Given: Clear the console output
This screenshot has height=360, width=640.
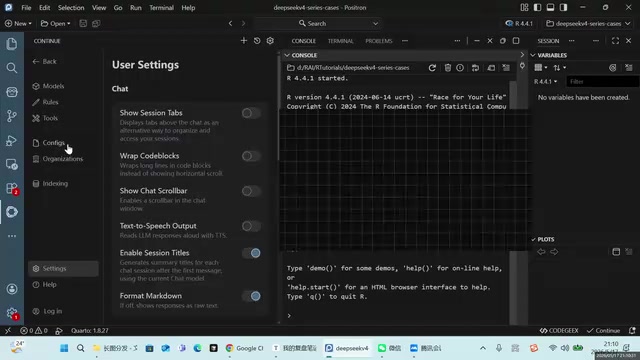Looking at the screenshot, I should click(x=506, y=68).
